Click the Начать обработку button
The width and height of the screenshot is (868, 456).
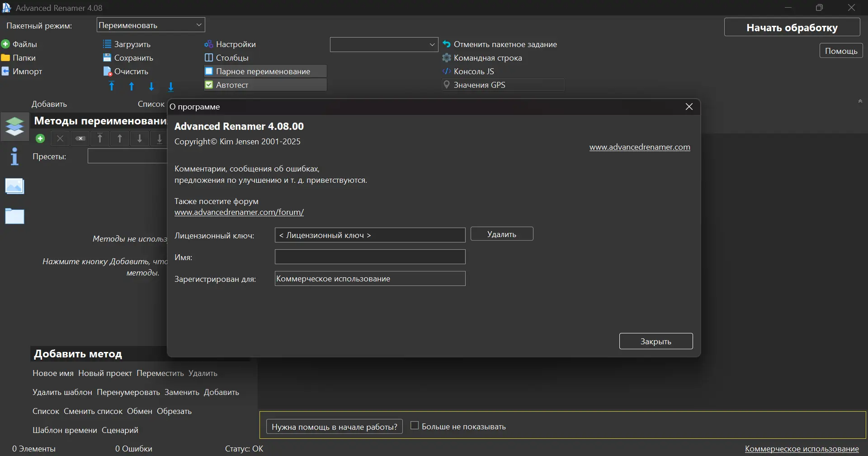[792, 27]
